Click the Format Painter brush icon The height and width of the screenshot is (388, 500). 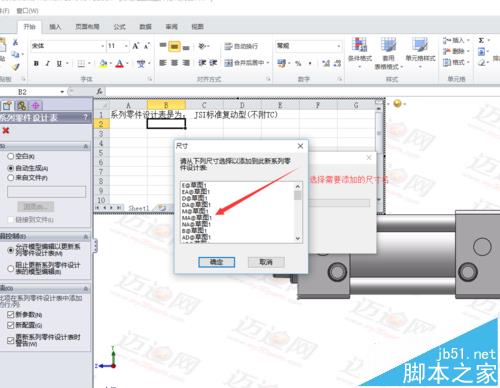coord(15,67)
